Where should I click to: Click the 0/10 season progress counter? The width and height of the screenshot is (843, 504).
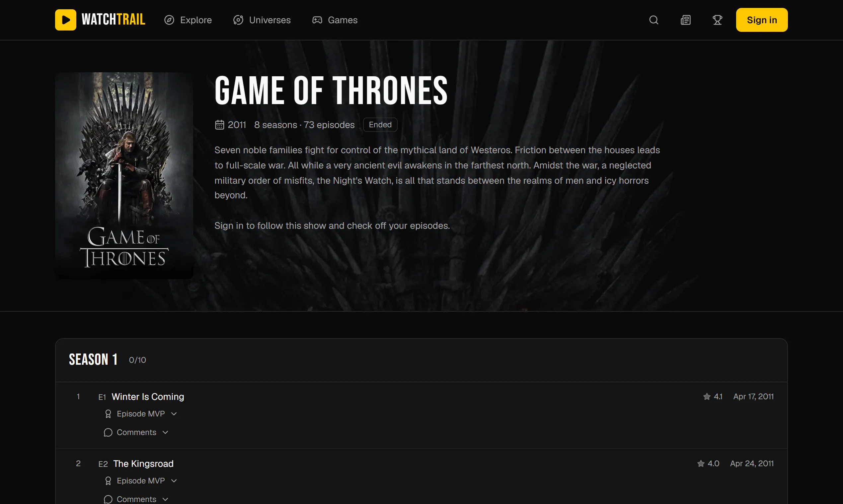tap(137, 360)
